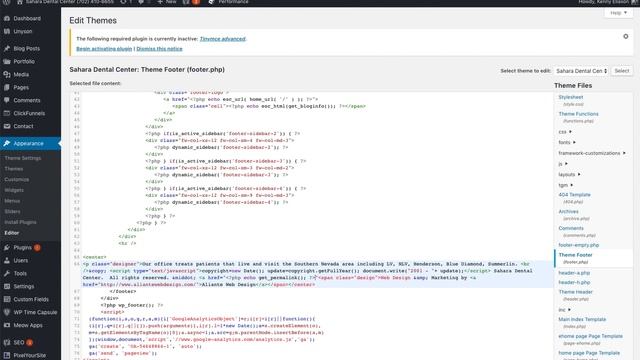Open the Unyson sidebar icon
Screen dimensions: 640x360
tap(7, 31)
